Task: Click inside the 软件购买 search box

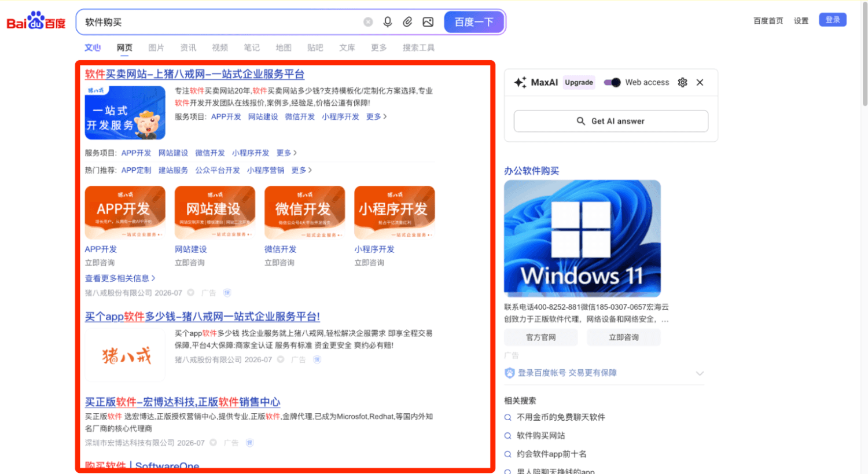Action: coord(220,22)
